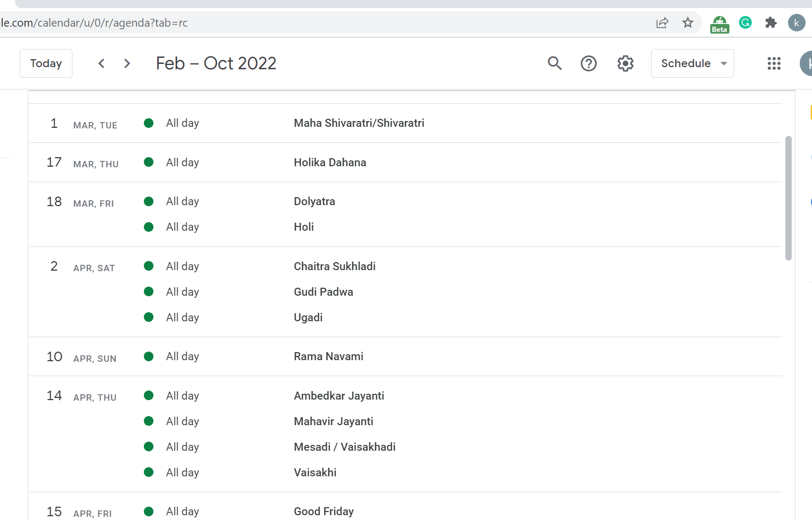Open the Chrome profile avatar
This screenshot has width=812, height=520.
(796, 23)
